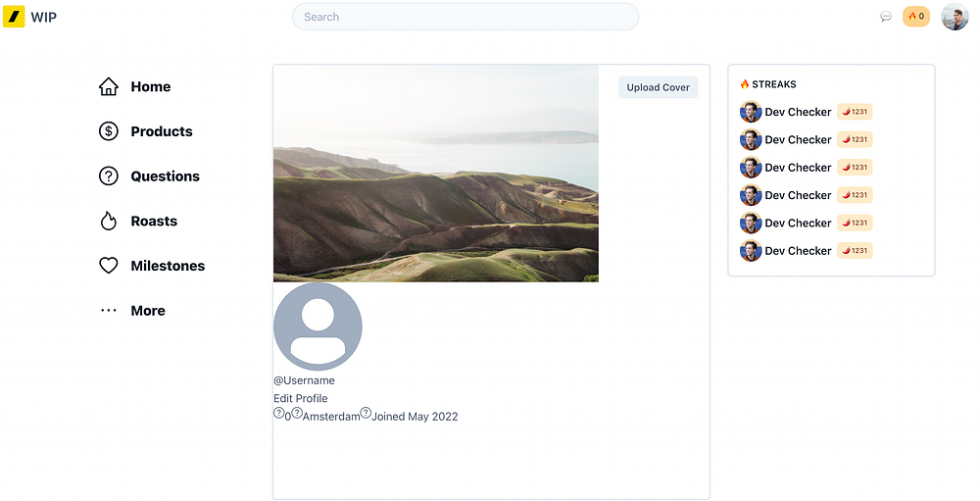Click the @Username handle
The width and height of the screenshot is (980, 501).
point(305,380)
